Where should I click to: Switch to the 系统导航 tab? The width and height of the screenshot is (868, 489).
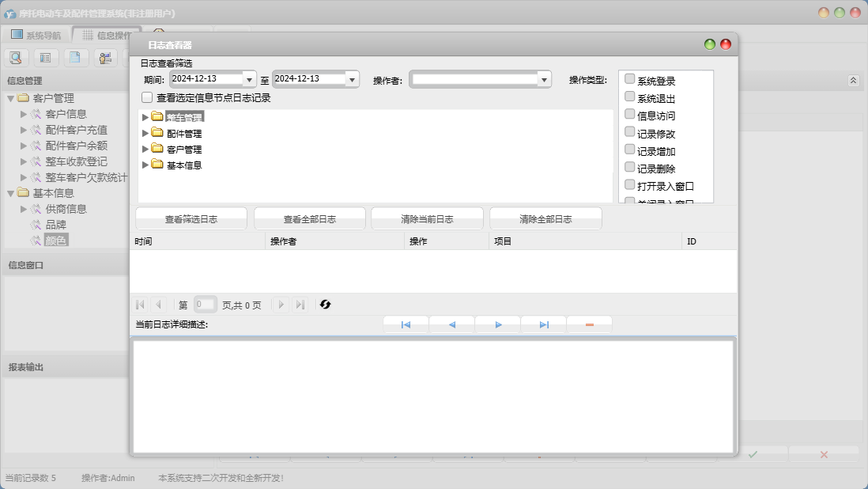(x=36, y=36)
